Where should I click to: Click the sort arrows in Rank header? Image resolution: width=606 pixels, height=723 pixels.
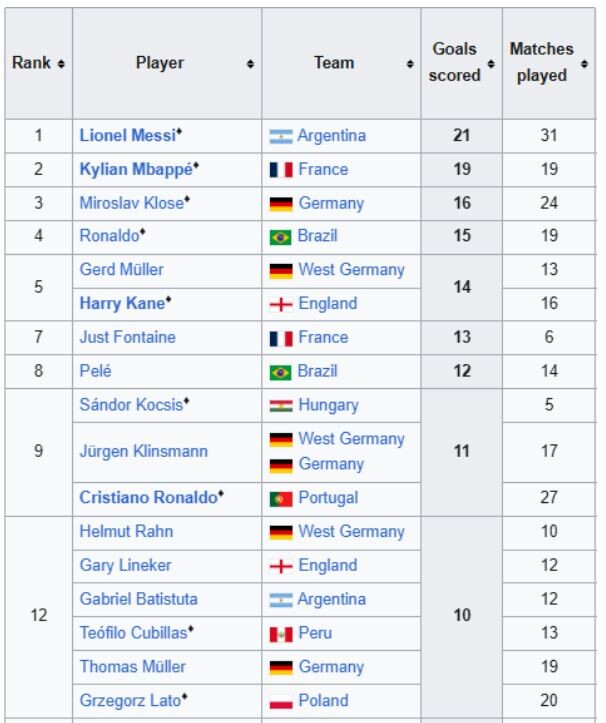61,64
